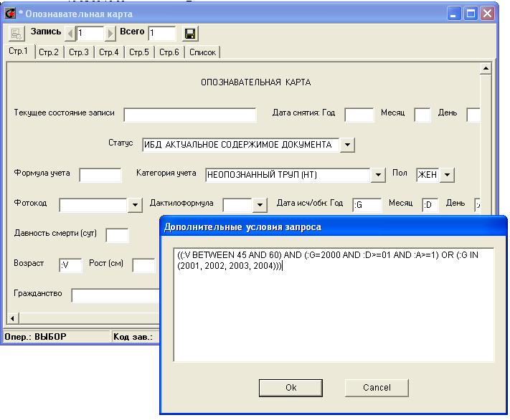The image size is (510, 420).
Task: Click the Возраст field containing :V
Action: coord(70,265)
